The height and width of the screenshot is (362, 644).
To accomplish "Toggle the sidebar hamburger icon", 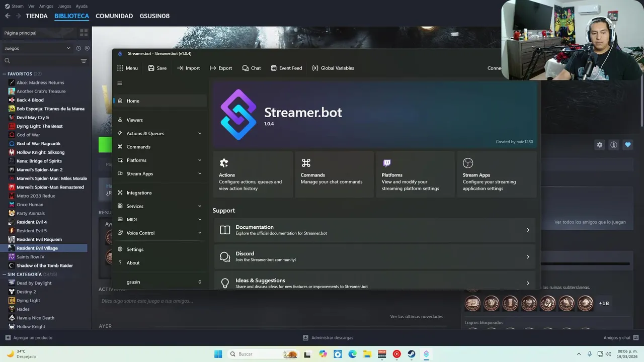I will 120,83.
